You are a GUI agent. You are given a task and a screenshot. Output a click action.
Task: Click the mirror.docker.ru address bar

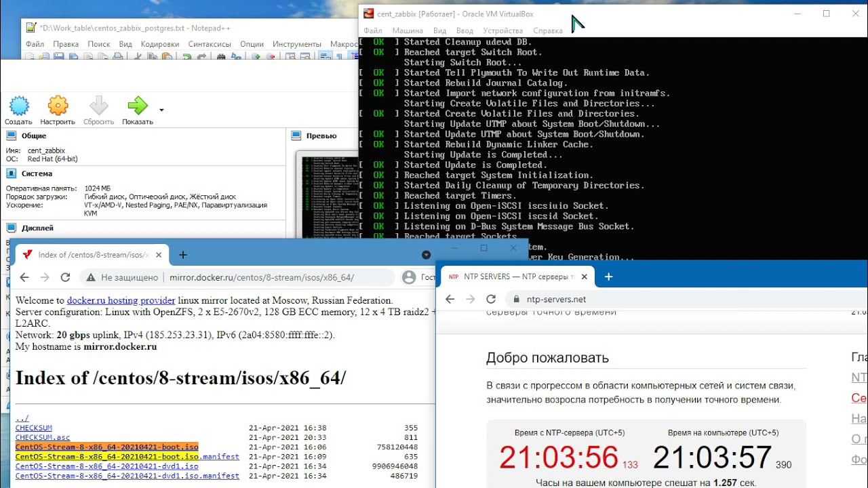[x=237, y=277]
